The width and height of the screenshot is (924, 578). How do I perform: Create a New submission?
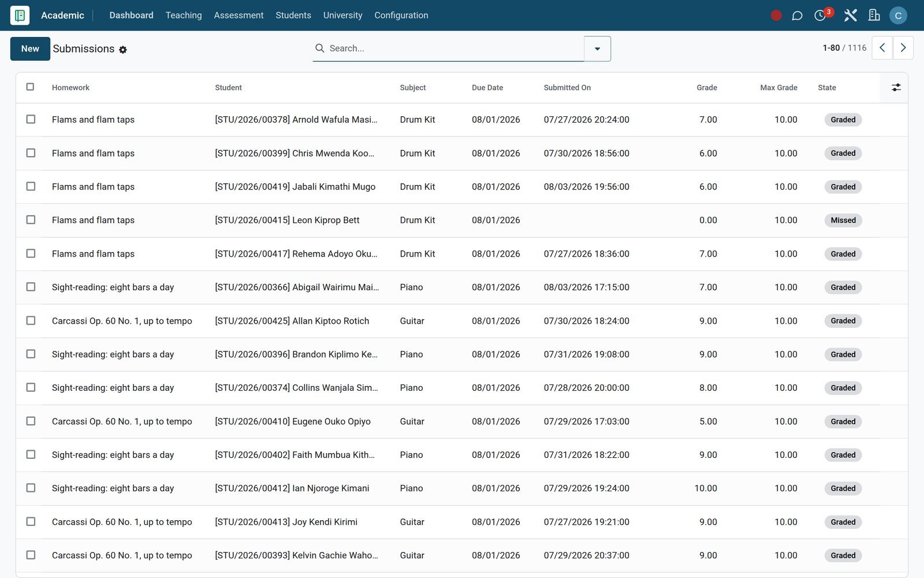(30, 49)
